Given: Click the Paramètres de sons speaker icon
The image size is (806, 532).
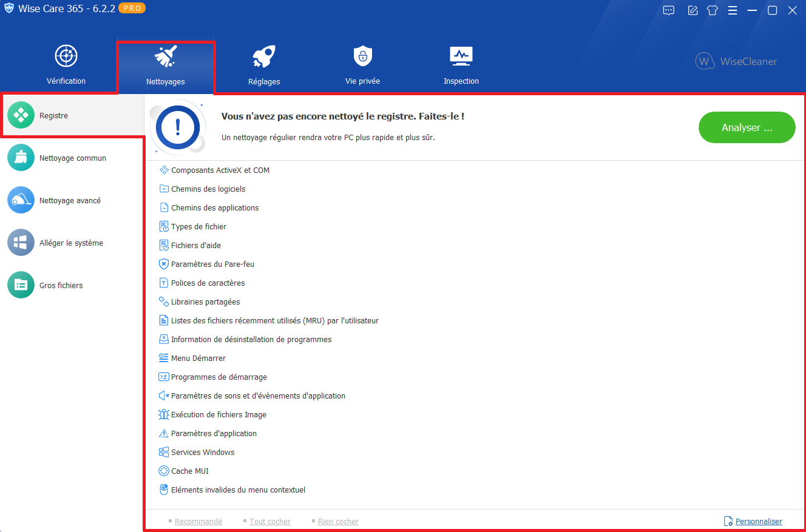Looking at the screenshot, I should pyautogui.click(x=163, y=396).
